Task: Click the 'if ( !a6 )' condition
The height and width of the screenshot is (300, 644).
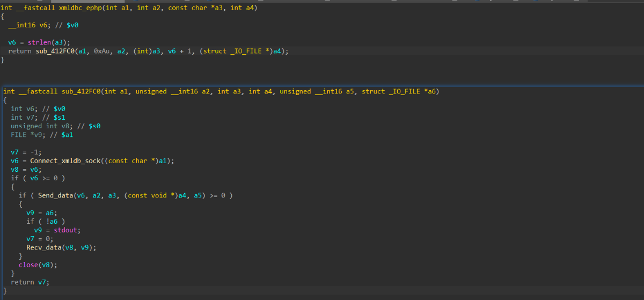Action: (x=46, y=221)
